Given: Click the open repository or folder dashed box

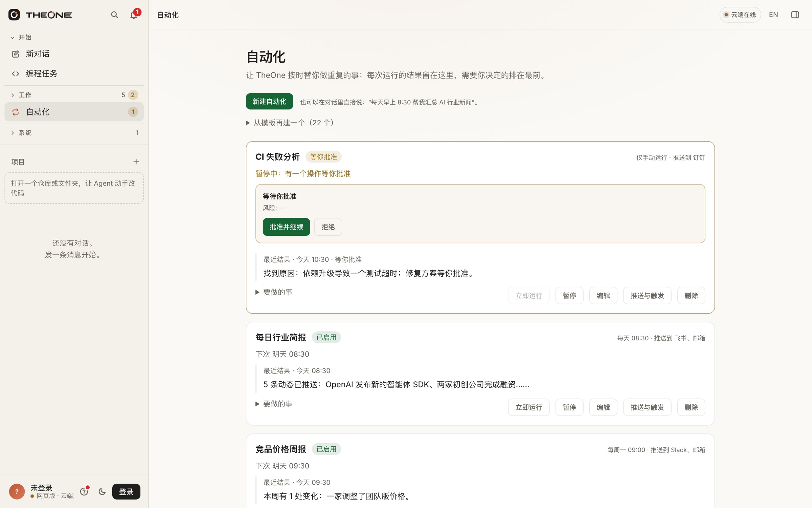Looking at the screenshot, I should [74, 188].
